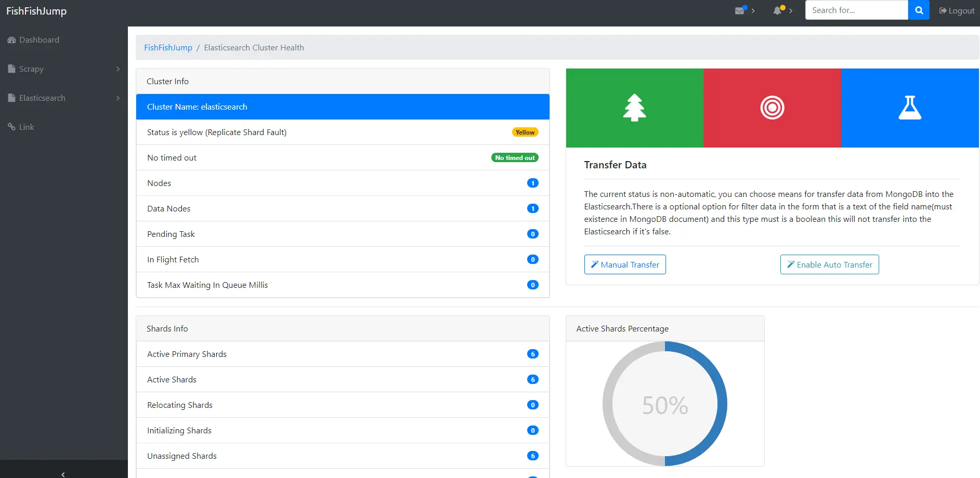This screenshot has width=980, height=478.
Task: Click the green tree icon panel
Action: (x=634, y=108)
